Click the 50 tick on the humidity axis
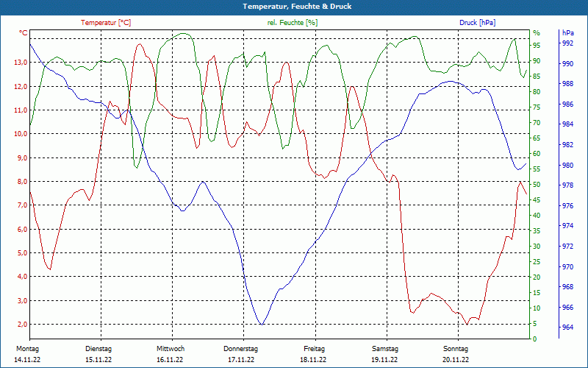The width and height of the screenshot is (588, 368). tap(537, 185)
